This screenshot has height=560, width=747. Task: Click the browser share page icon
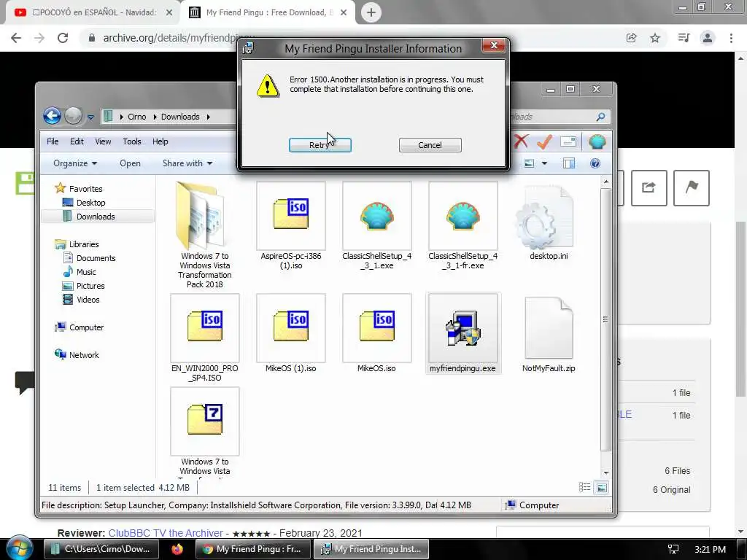(632, 38)
